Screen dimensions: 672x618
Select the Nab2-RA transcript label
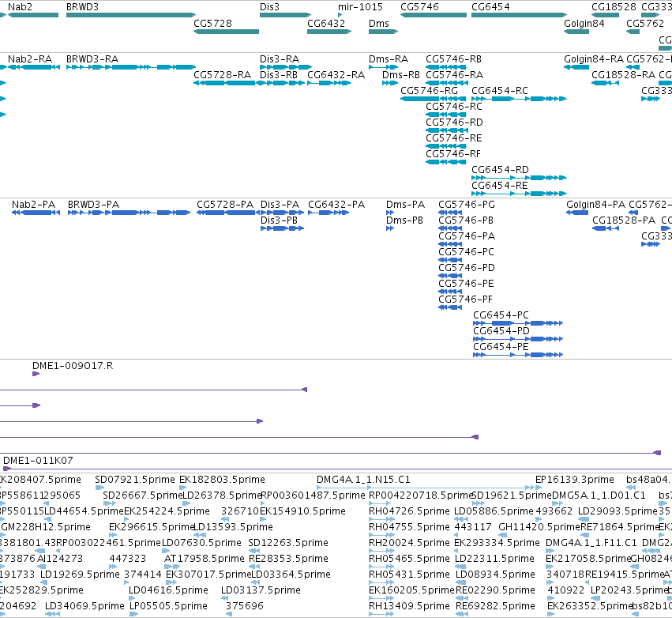click(30, 58)
